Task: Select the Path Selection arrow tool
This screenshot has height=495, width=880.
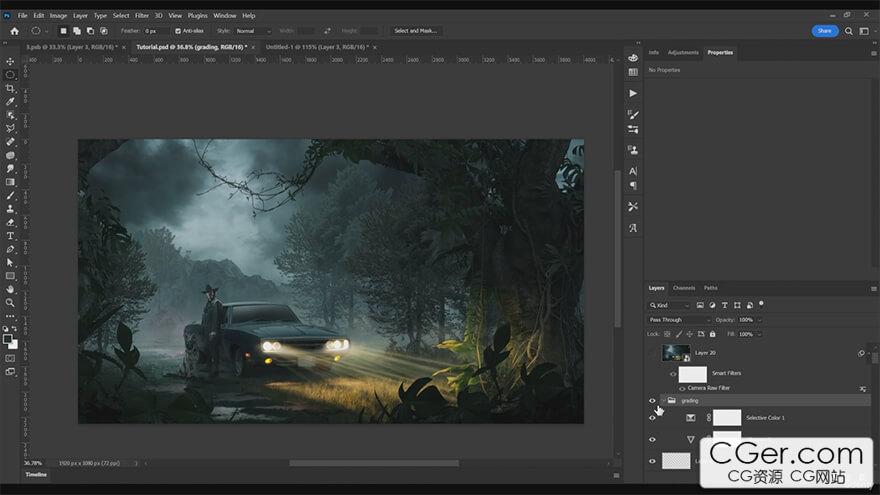Action: click(10, 263)
